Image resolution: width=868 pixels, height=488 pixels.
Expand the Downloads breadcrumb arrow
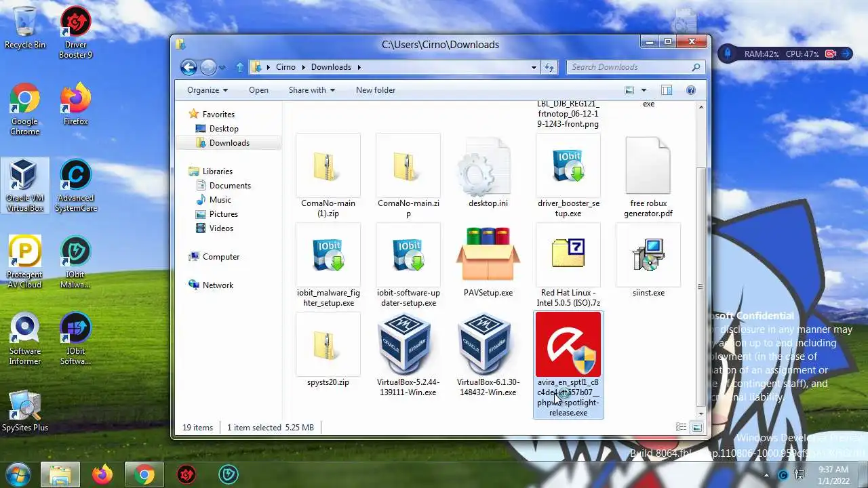point(359,67)
